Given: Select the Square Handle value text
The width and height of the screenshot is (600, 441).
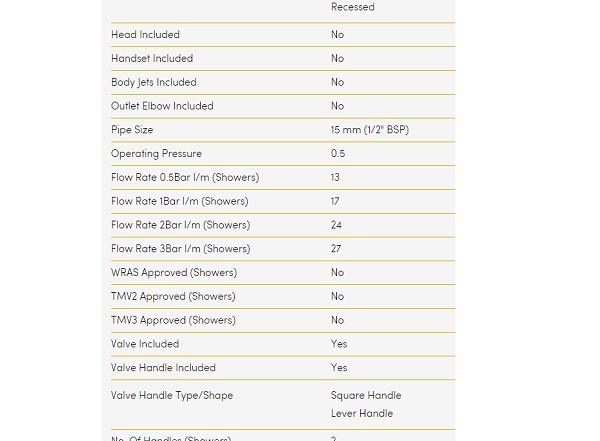Looking at the screenshot, I should (366, 396).
